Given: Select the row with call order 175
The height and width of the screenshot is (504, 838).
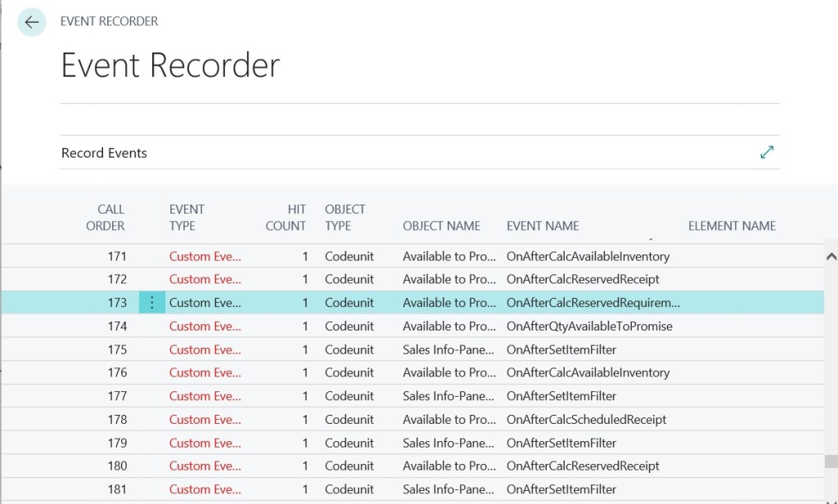Looking at the screenshot, I should click(x=412, y=349).
